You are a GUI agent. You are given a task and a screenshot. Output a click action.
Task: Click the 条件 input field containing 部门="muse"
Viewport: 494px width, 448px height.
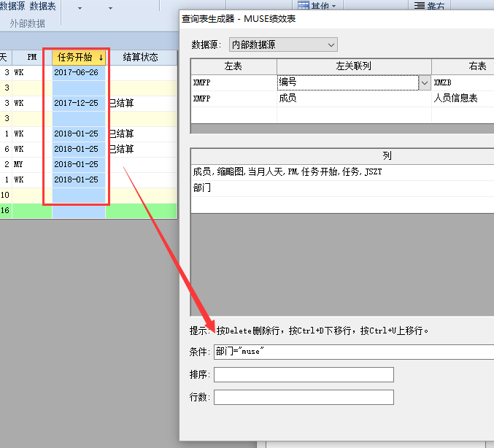click(354, 352)
